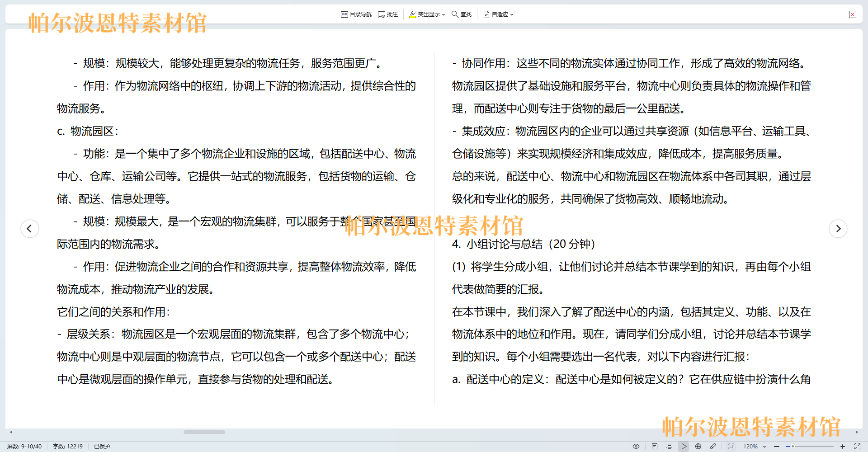
Task: Click the 突出显示 highlighter button
Action: tap(425, 14)
